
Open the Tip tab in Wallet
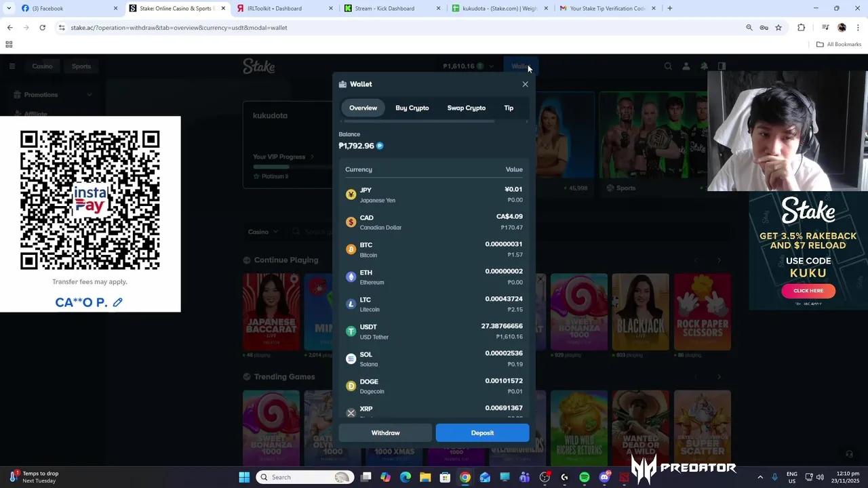coord(509,108)
